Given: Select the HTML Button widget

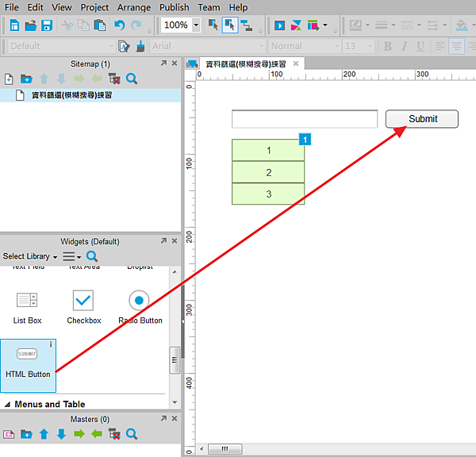Looking at the screenshot, I should tap(28, 366).
